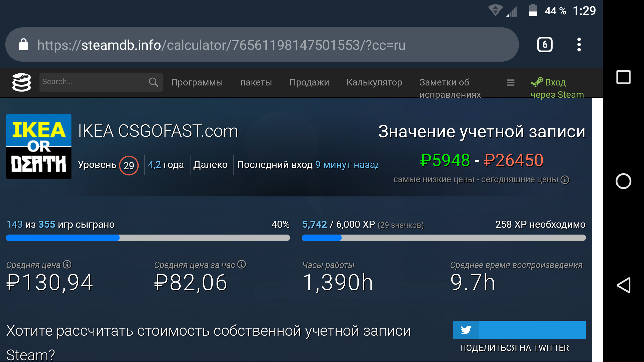Viewport: 644px width, 362px height.
Task: Click the 5,742 XP value
Action: coord(314,224)
